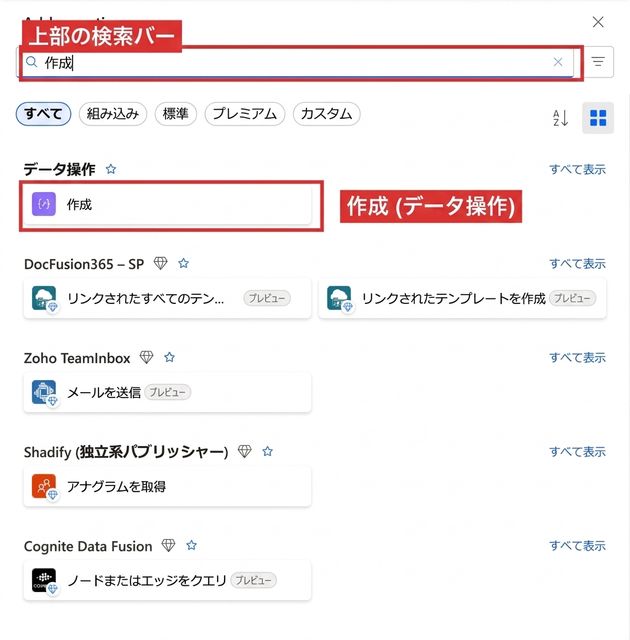The width and height of the screenshot is (630, 640).
Task: Click the orange Shadify connector icon
Action: click(44, 487)
